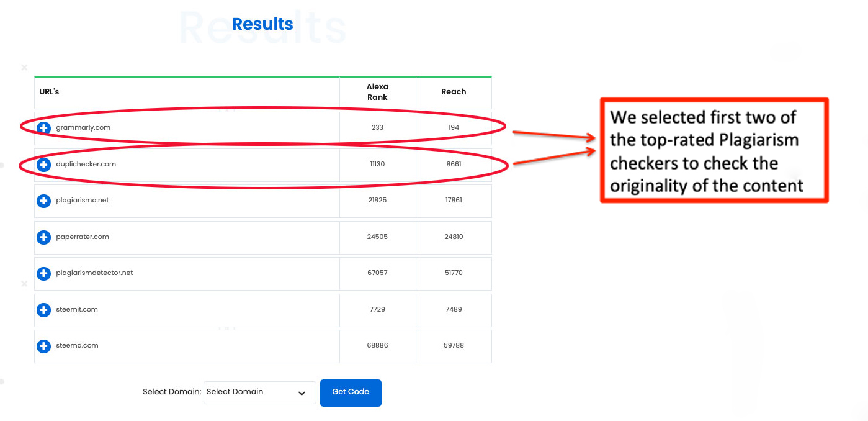Click the dropdown chevron arrow for domain
This screenshot has width=868, height=421.
(302, 393)
